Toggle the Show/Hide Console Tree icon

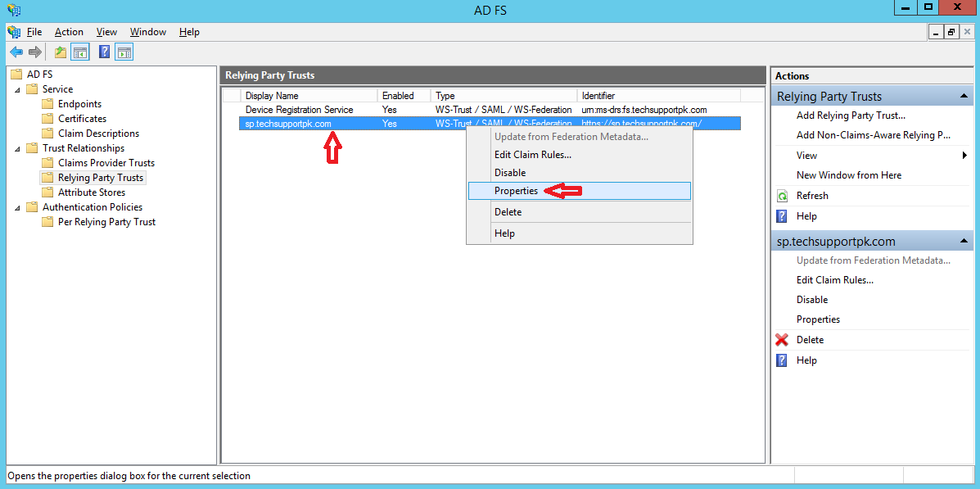click(x=79, y=52)
